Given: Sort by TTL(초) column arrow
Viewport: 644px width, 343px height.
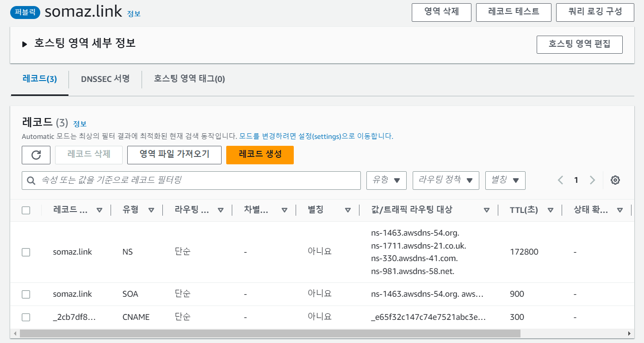Looking at the screenshot, I should coord(550,210).
